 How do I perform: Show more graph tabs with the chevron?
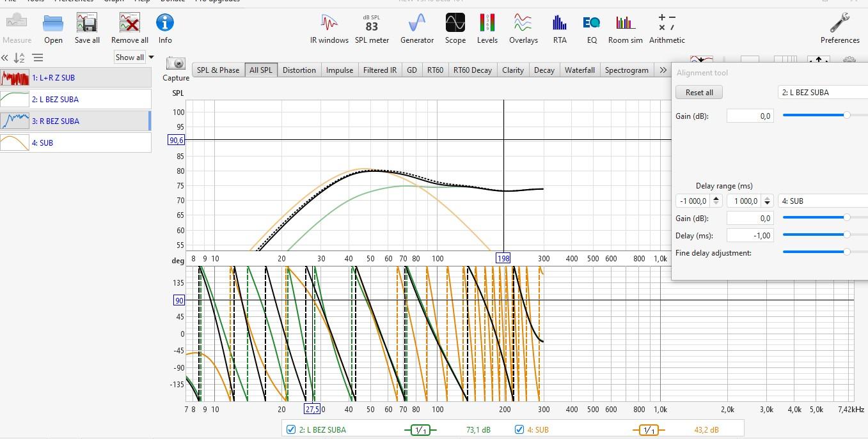[x=663, y=70]
